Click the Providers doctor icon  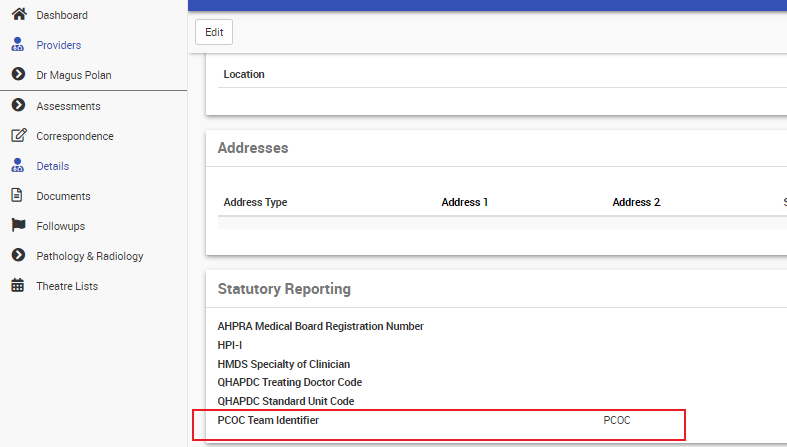point(18,44)
